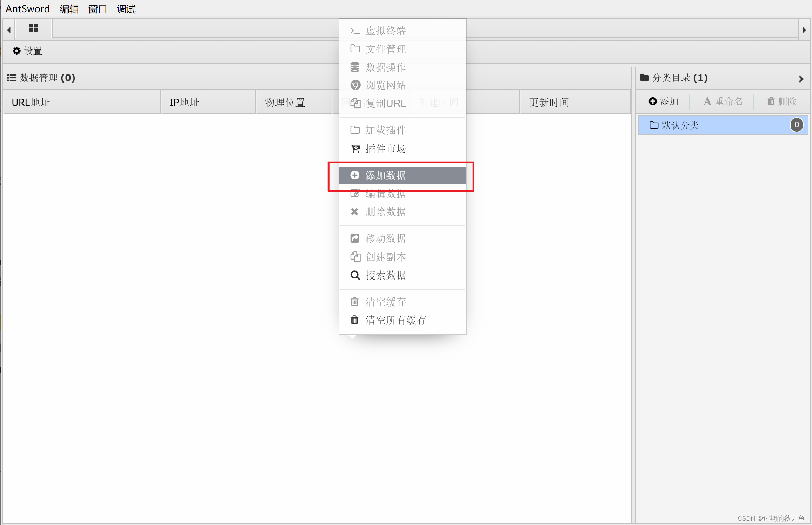Image resolution: width=812 pixels, height=525 pixels.
Task: Open the 窗口 menu in menu bar
Action: tap(98, 9)
